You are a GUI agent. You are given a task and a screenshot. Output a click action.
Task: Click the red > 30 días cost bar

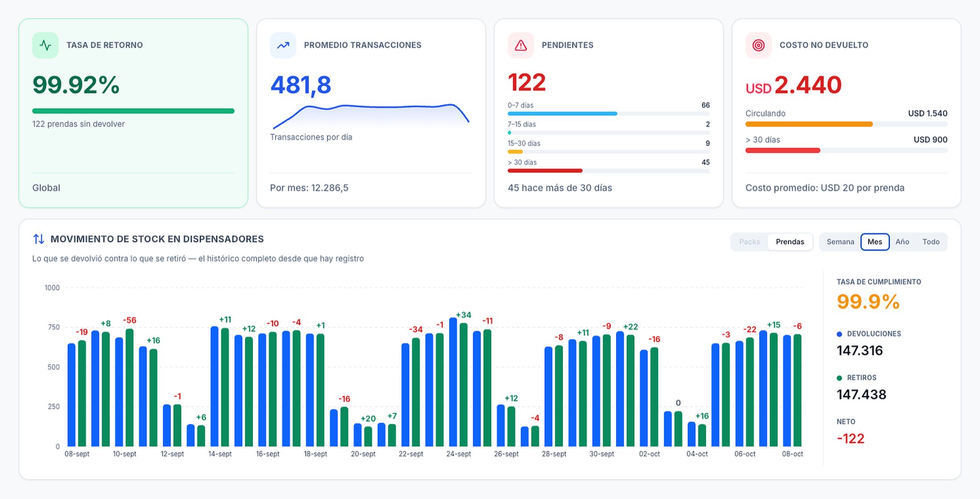pos(783,151)
